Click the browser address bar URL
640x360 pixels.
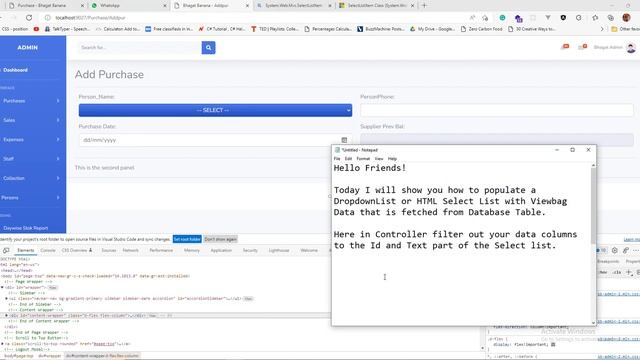(90, 18)
